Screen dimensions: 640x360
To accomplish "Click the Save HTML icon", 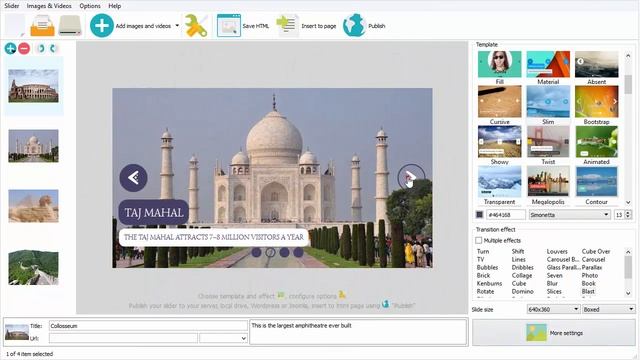I will click(x=229, y=26).
